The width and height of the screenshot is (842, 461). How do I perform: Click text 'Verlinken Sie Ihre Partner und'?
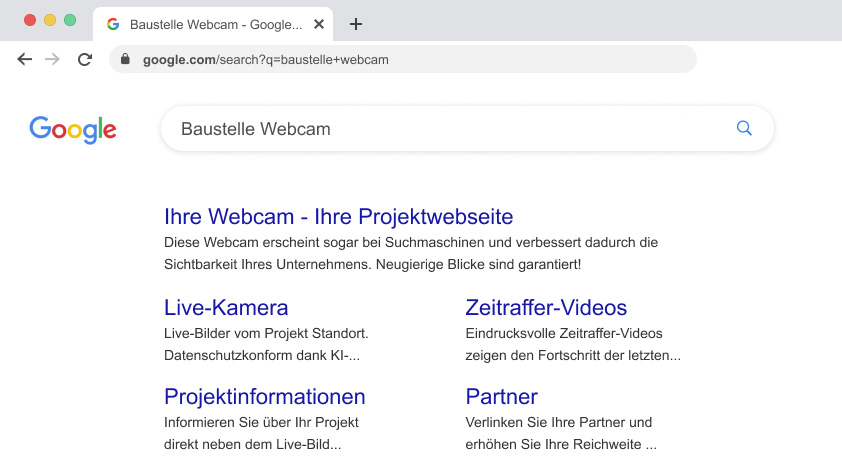[x=558, y=422]
